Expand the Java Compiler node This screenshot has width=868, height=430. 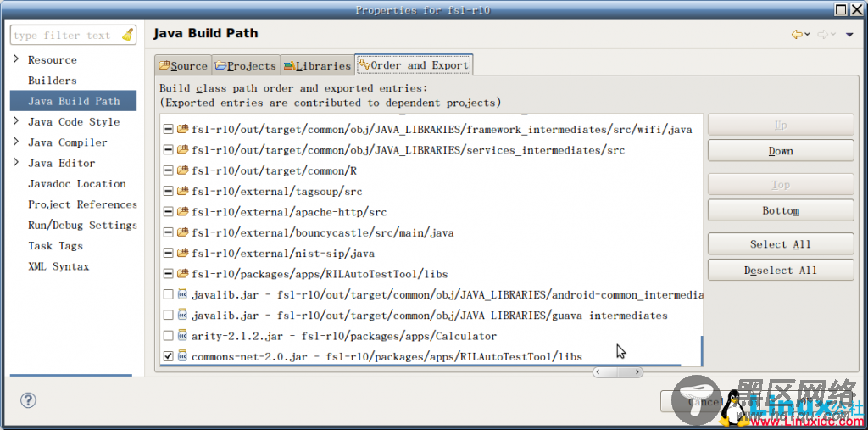(15, 142)
